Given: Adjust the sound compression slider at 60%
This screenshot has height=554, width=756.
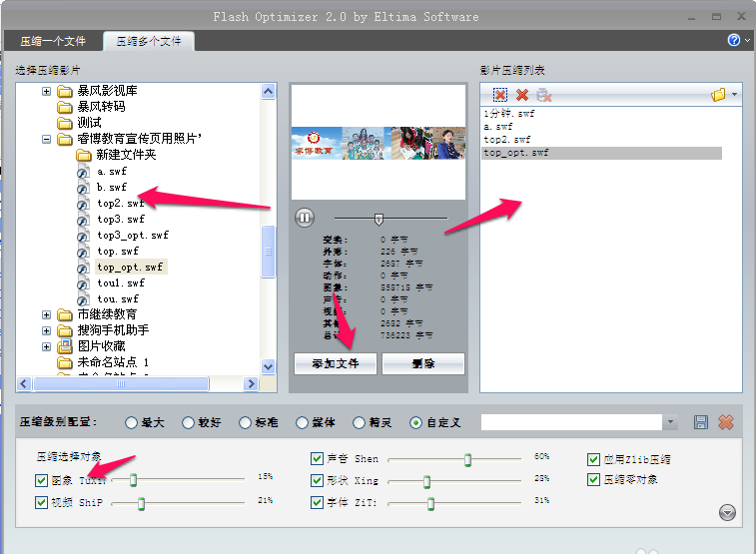Looking at the screenshot, I should coord(467,460).
